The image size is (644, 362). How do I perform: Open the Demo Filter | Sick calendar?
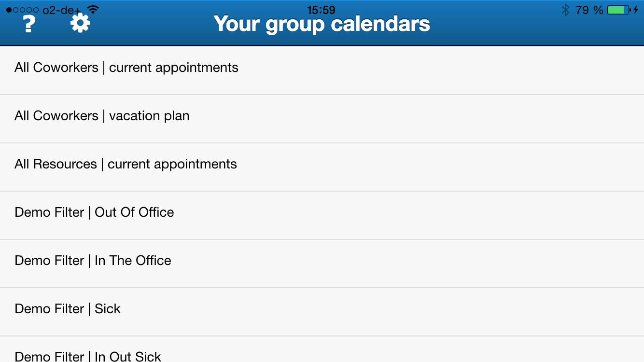point(68,309)
